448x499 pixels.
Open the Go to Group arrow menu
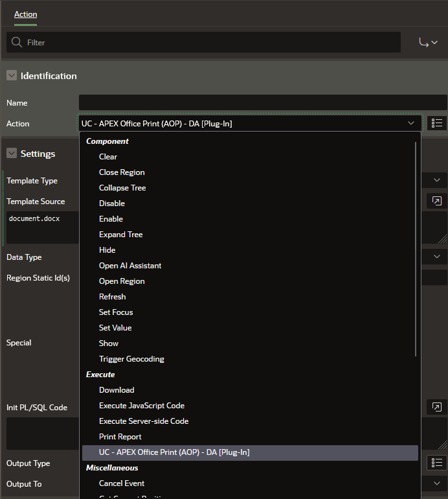pyautogui.click(x=429, y=43)
